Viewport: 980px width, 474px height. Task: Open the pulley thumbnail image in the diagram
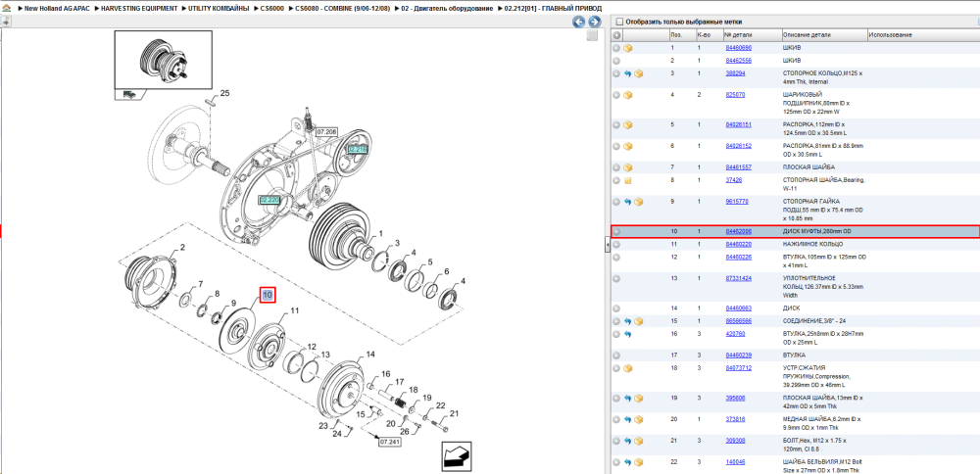coord(163,60)
